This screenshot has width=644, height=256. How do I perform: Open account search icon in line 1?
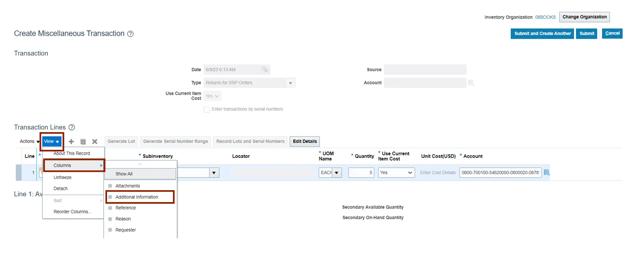tap(546, 172)
